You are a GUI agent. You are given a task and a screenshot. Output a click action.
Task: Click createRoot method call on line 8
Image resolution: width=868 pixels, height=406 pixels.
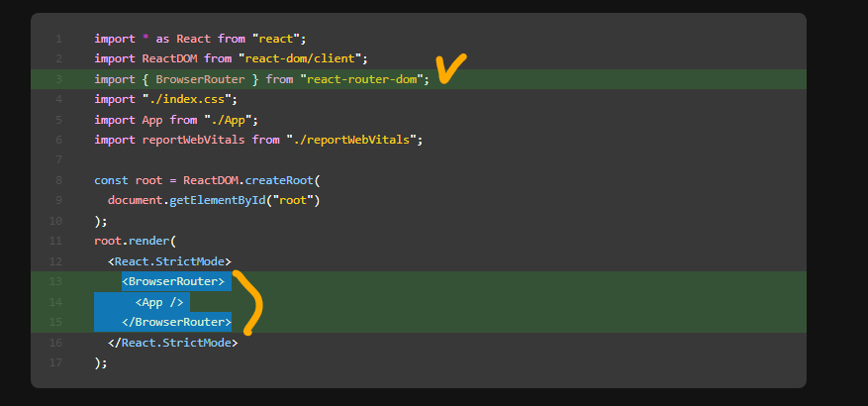click(279, 180)
